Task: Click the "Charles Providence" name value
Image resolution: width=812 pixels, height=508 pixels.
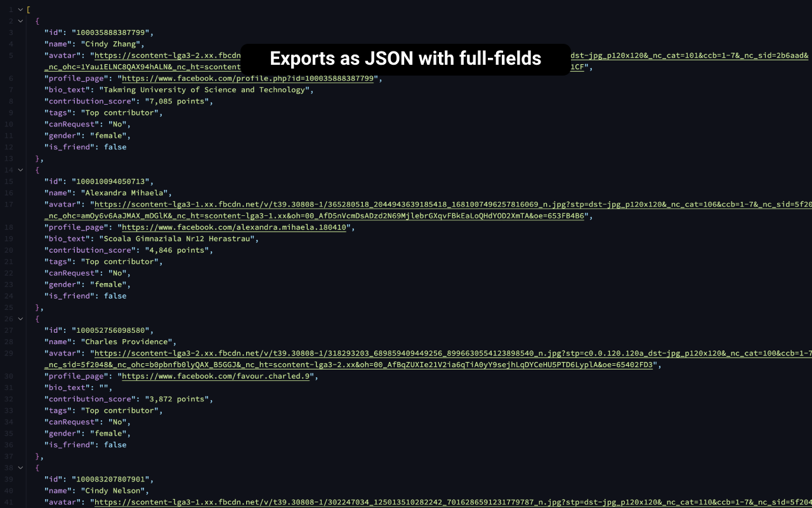Action: coord(126,342)
